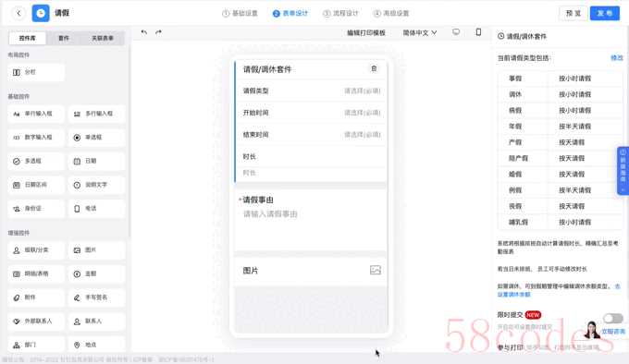
Task: Click the blue 发布 button
Action: coord(605,13)
